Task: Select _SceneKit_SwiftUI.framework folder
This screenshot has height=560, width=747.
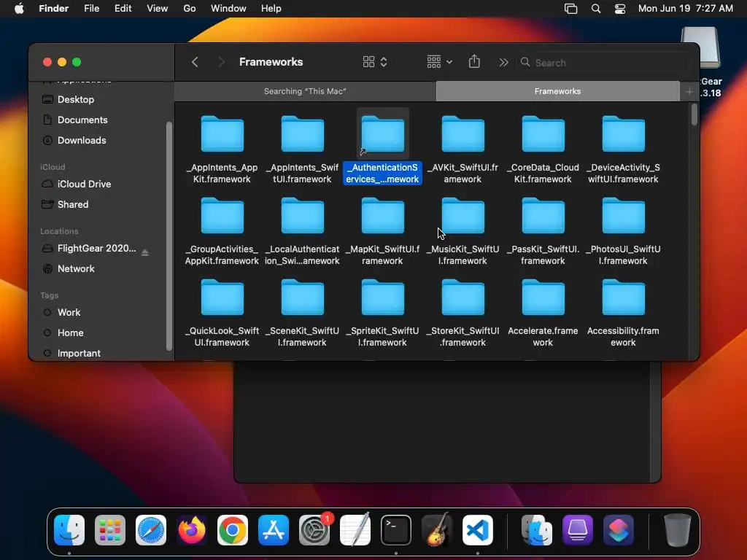Action: 303,313
